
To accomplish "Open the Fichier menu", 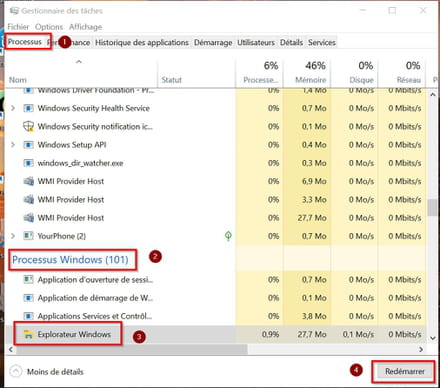I will coord(18,27).
